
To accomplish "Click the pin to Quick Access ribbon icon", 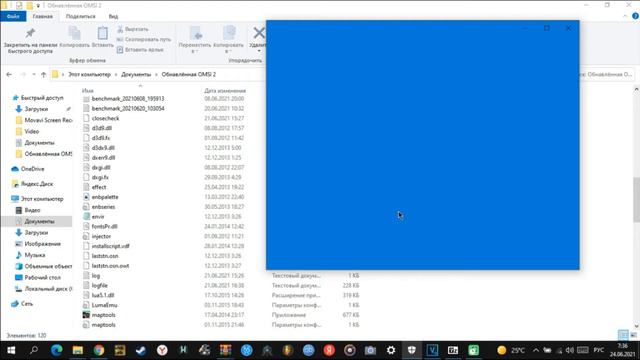I will pyautogui.click(x=30, y=33).
